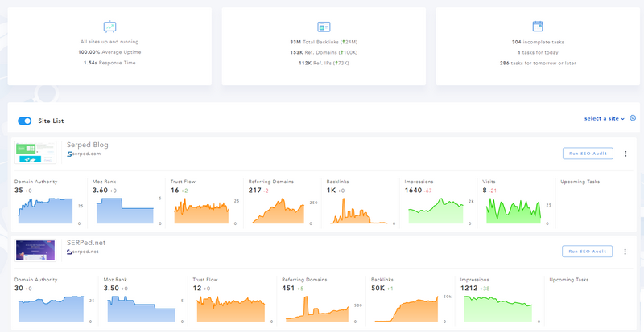The height and width of the screenshot is (332, 644).
Task: Click the Serped Blog title
Action: pos(88,145)
